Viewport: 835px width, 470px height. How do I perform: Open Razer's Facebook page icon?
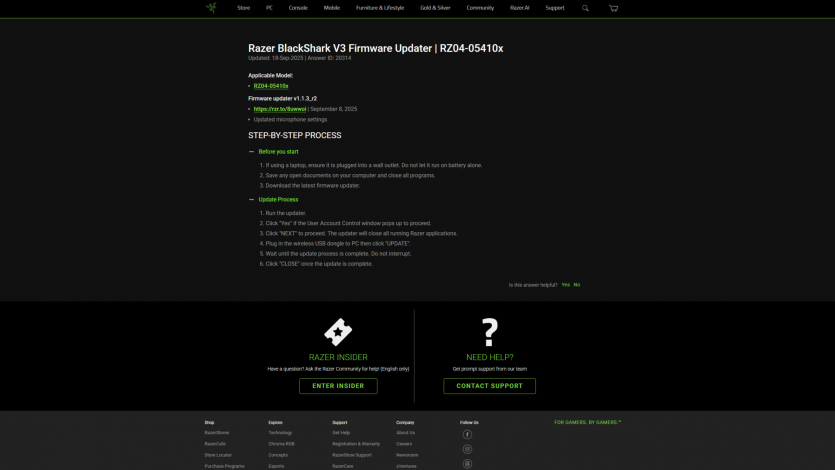coord(467,435)
